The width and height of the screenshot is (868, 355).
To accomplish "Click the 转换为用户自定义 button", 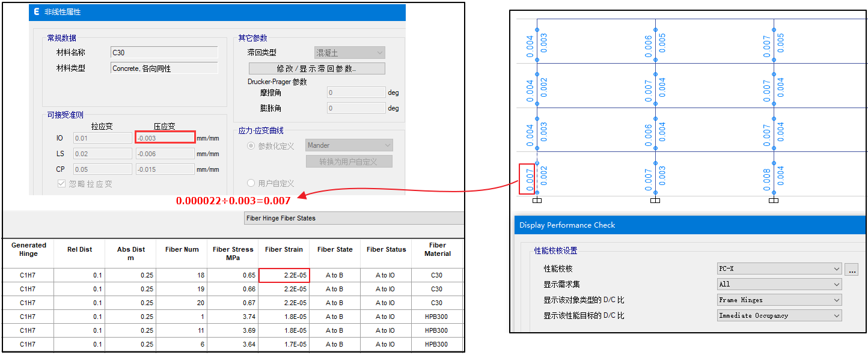I will coord(349,162).
